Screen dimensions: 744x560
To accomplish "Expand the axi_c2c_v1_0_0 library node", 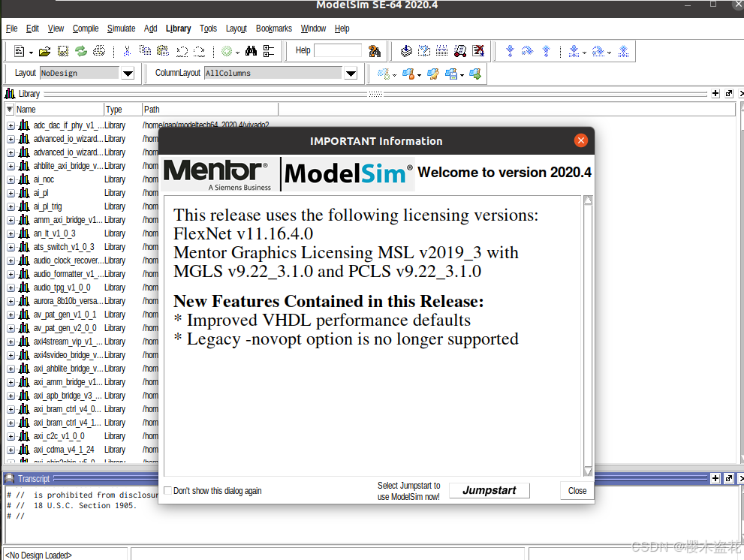I will point(11,437).
